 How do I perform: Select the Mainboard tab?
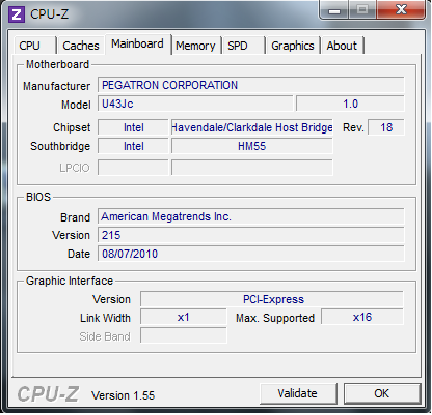[138, 44]
